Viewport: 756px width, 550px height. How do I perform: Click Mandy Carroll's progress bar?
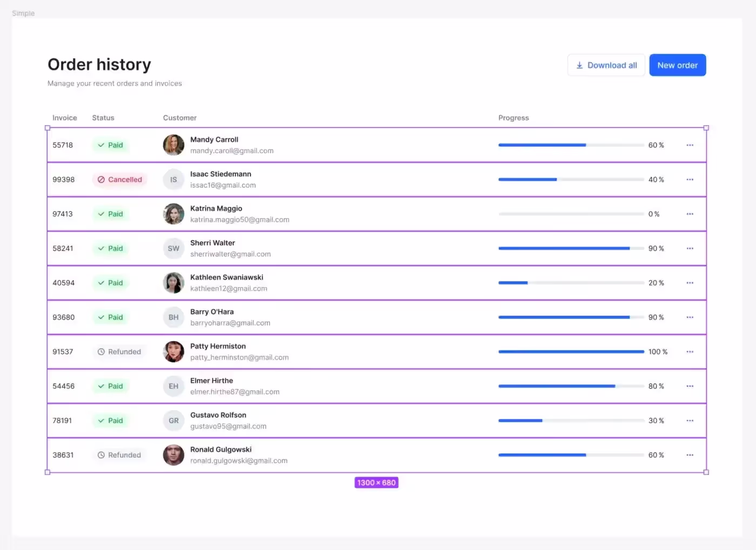[571, 145]
